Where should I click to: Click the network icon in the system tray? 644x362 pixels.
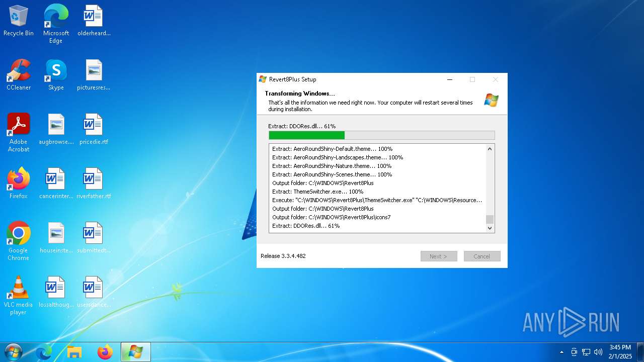586,352
